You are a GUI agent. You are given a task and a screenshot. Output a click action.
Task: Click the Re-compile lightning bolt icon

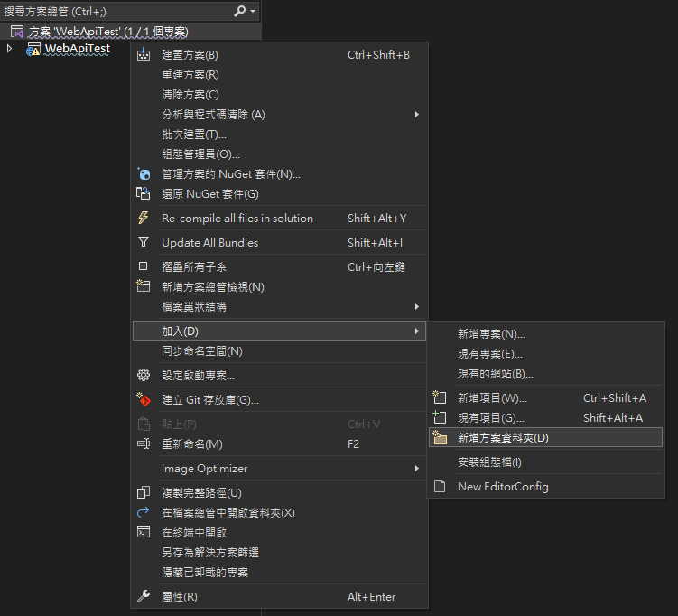pos(144,218)
